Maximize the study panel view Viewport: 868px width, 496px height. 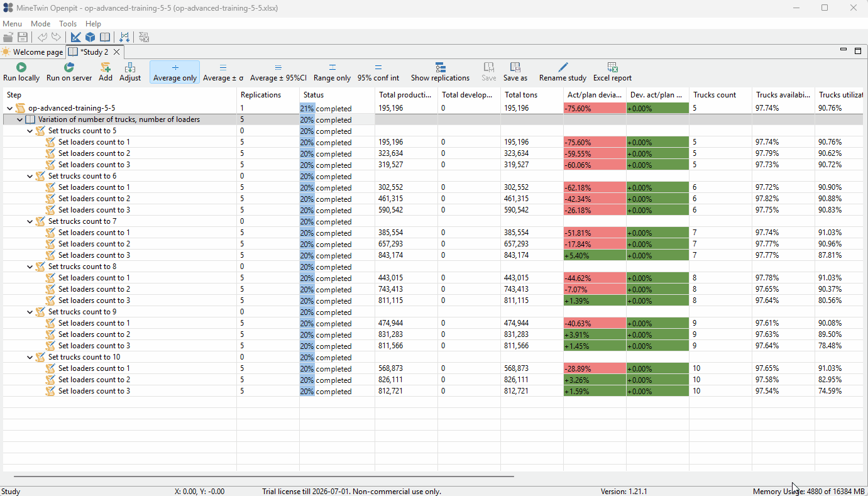click(858, 51)
